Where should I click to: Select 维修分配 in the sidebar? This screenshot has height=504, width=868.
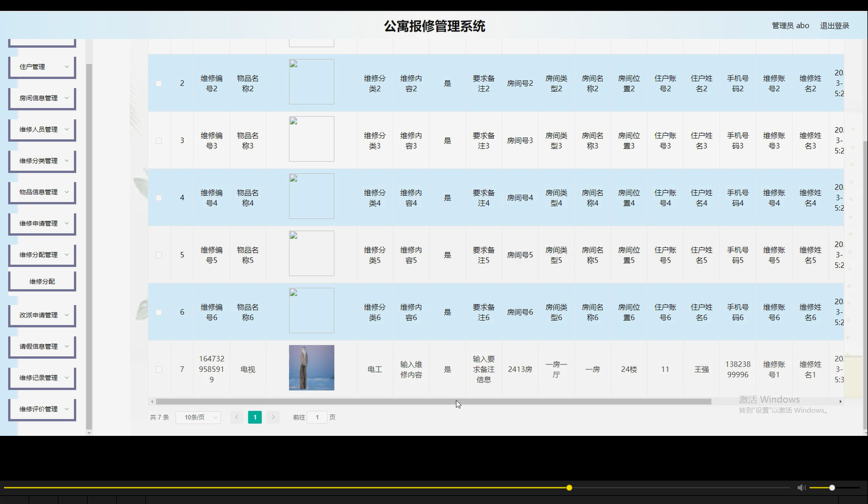(x=42, y=280)
